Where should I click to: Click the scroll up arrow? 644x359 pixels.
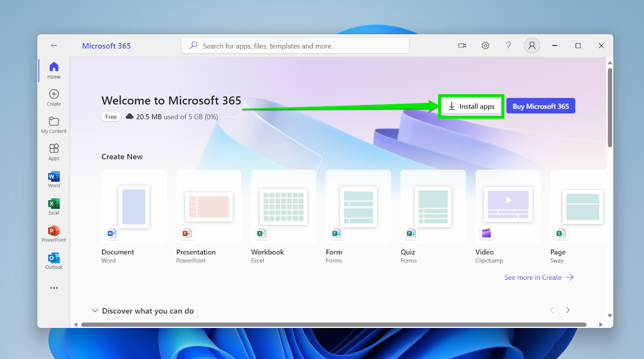coord(610,62)
